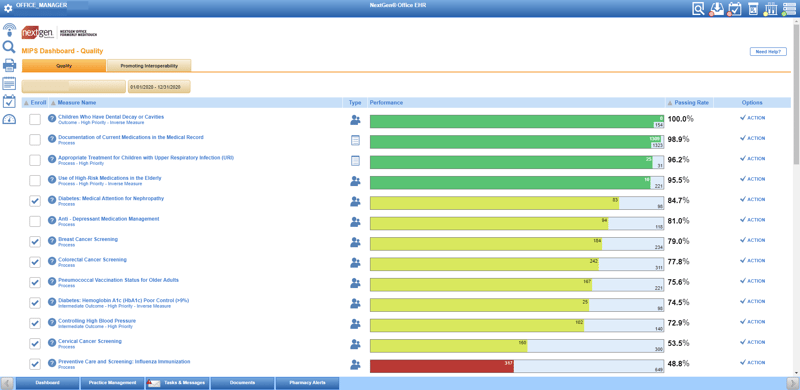Click the printer icon in the left sidebar

(x=9, y=65)
